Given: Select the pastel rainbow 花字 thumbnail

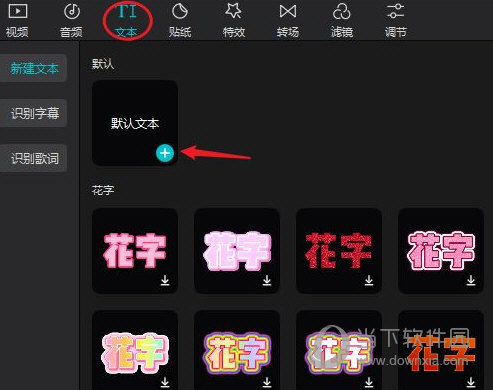Looking at the screenshot, I should pyautogui.click(x=135, y=350).
